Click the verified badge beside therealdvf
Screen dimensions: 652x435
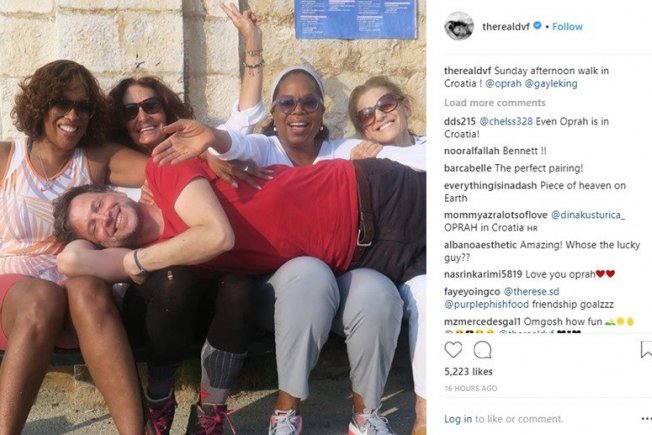click(537, 26)
